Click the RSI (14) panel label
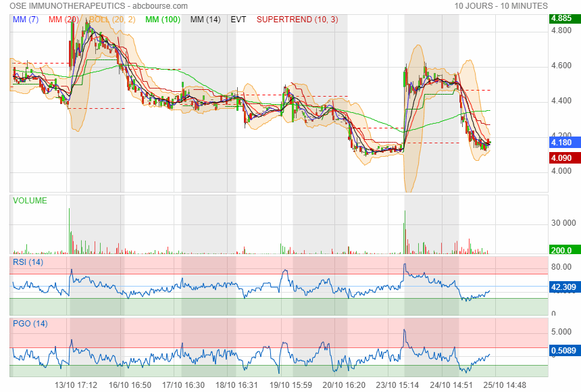Viewport: 581px width, 392px height. [28, 262]
